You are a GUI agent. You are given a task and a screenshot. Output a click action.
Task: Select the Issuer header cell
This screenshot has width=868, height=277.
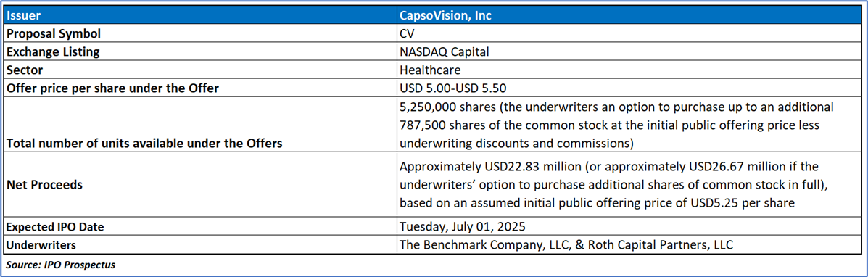[200, 15]
